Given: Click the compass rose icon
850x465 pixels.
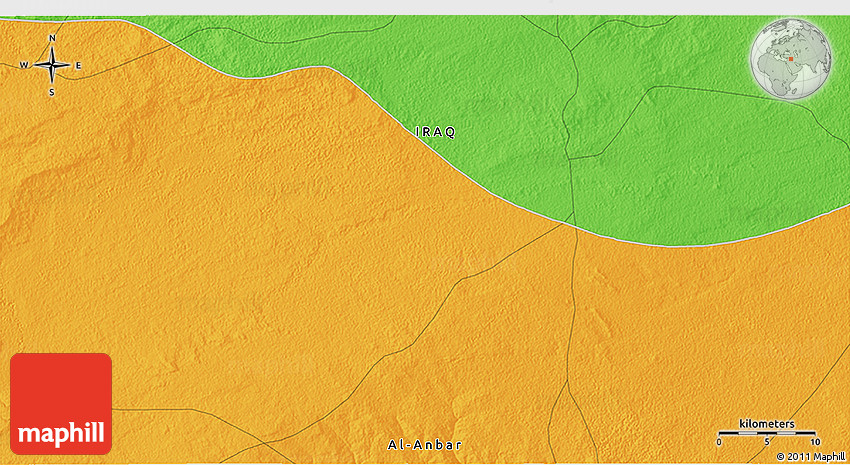Looking at the screenshot, I should click(x=52, y=65).
